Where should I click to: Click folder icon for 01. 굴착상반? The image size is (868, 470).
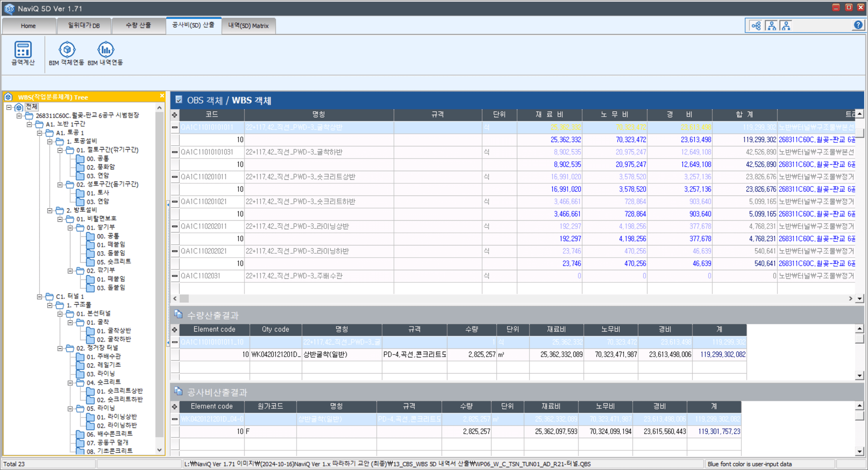click(90, 331)
